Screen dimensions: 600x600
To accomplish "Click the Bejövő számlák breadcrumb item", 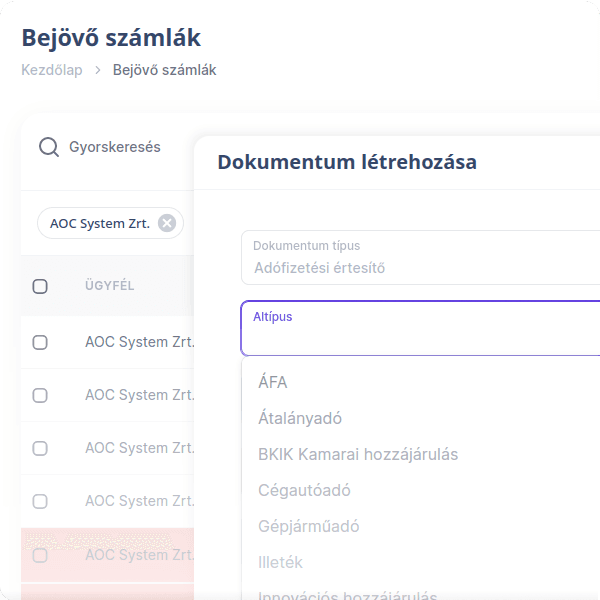I will (x=164, y=70).
